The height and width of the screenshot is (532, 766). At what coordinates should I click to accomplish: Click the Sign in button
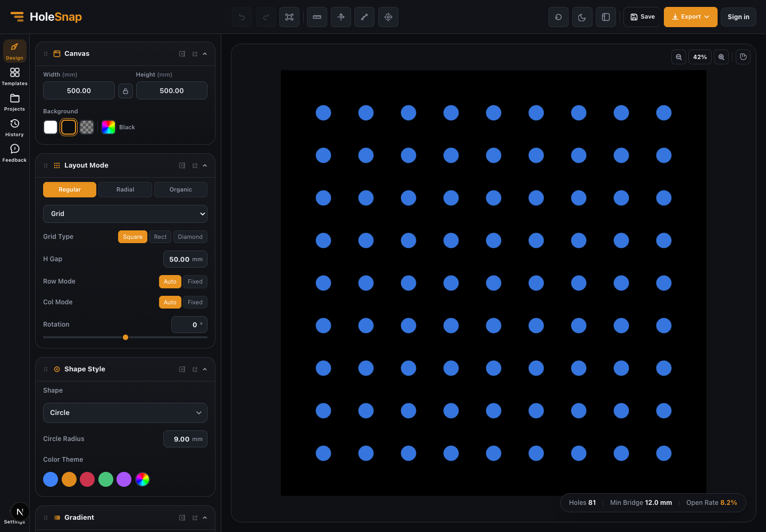click(x=738, y=17)
